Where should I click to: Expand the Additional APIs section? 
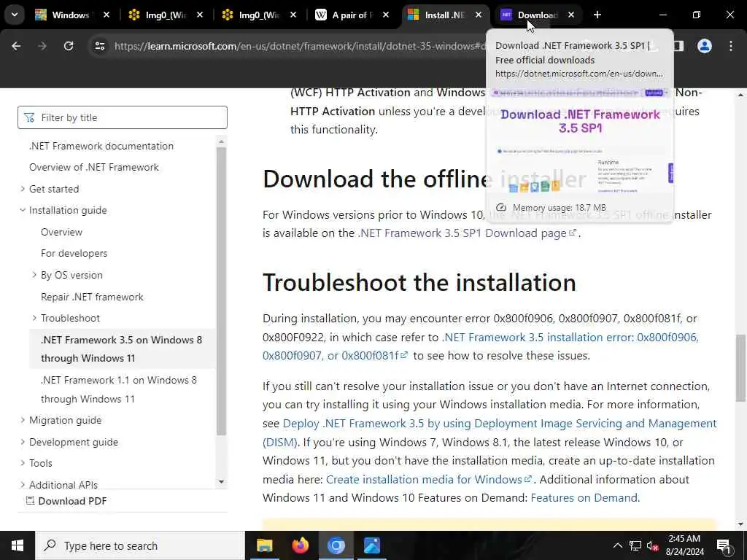pyautogui.click(x=23, y=484)
